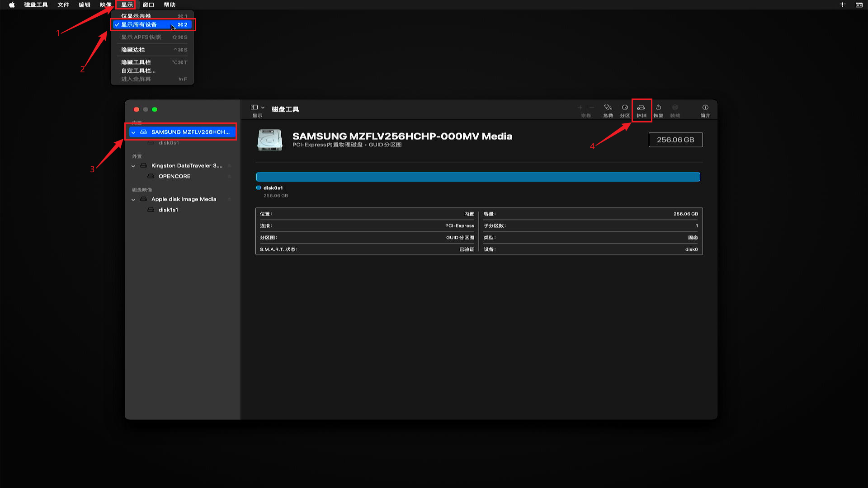The height and width of the screenshot is (488, 868).
Task: Open the 映像 menu
Action: click(x=106, y=5)
